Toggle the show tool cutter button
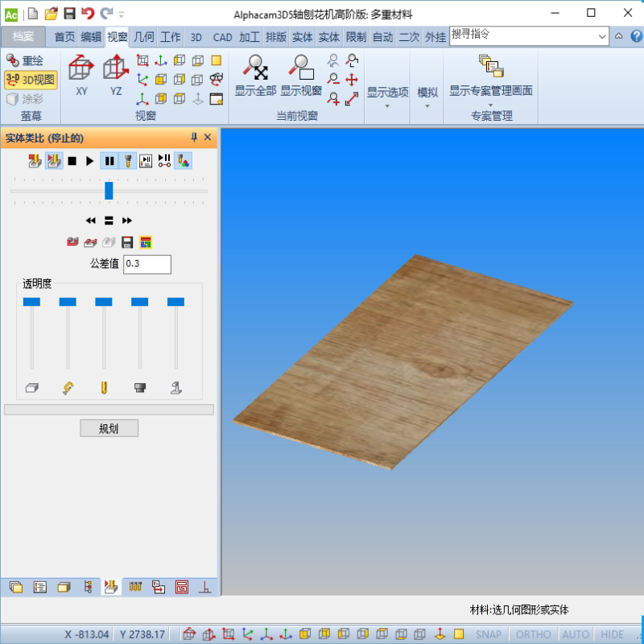The height and width of the screenshot is (644, 644). [x=128, y=160]
